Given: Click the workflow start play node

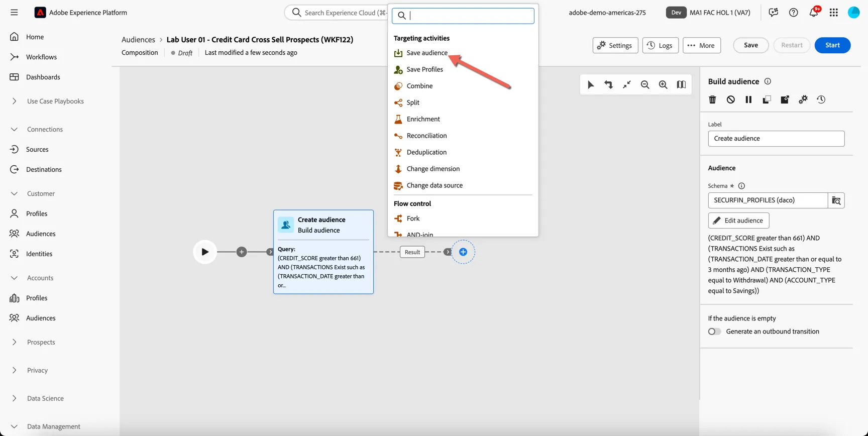Looking at the screenshot, I should [205, 252].
